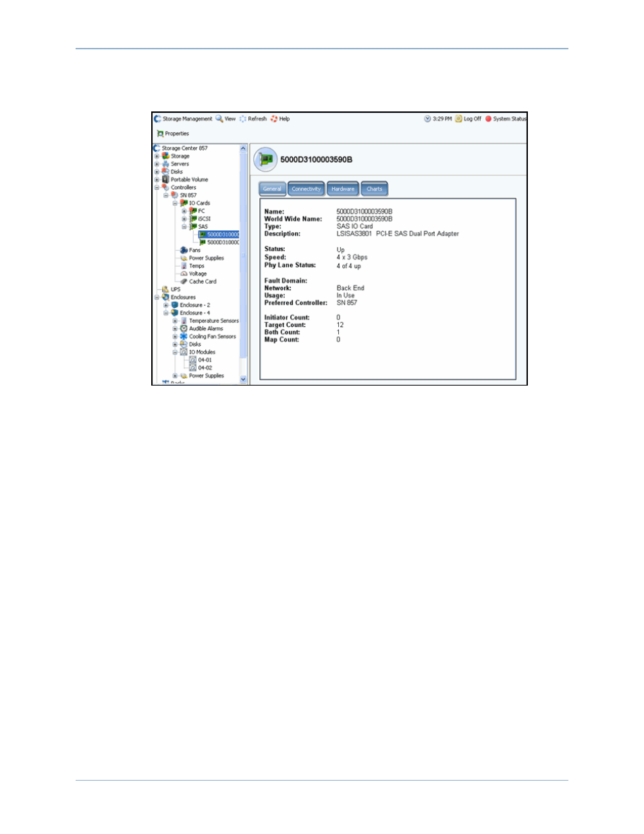Switch to the Connectivity tab
Image resolution: width=644 pixels, height=834 pixels.
[306, 189]
